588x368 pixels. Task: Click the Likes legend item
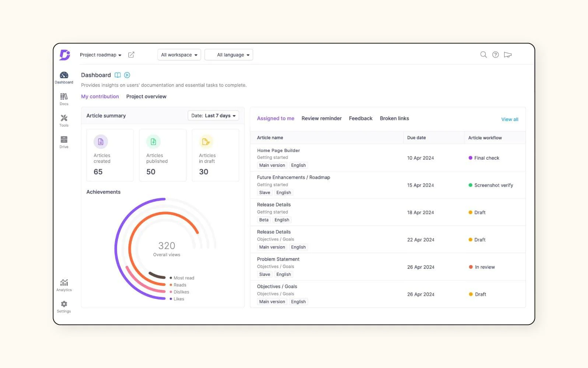(177, 299)
